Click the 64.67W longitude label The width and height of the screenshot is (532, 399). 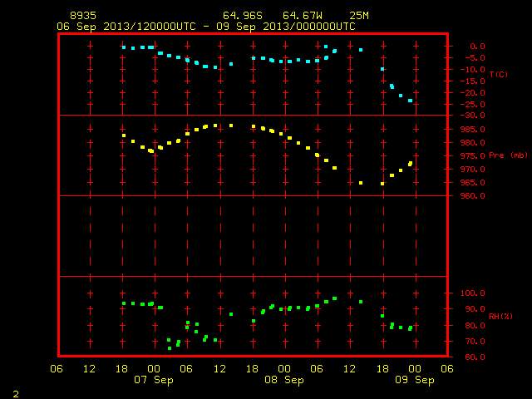(x=303, y=16)
